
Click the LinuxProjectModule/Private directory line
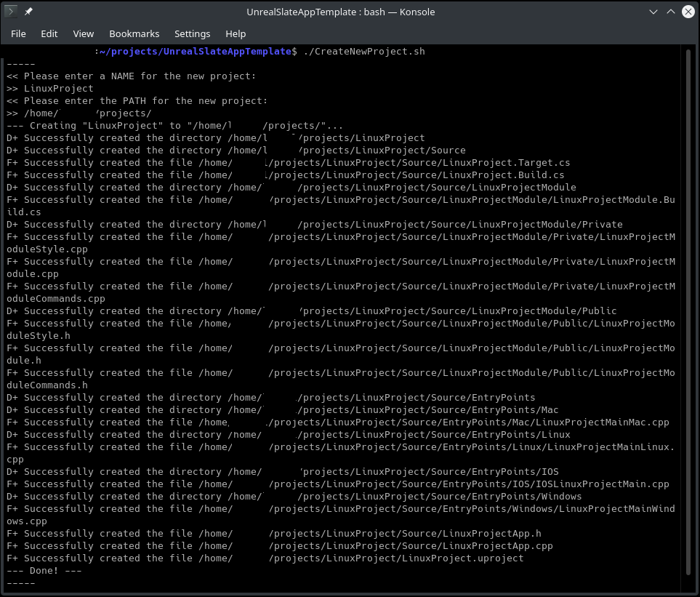(315, 225)
